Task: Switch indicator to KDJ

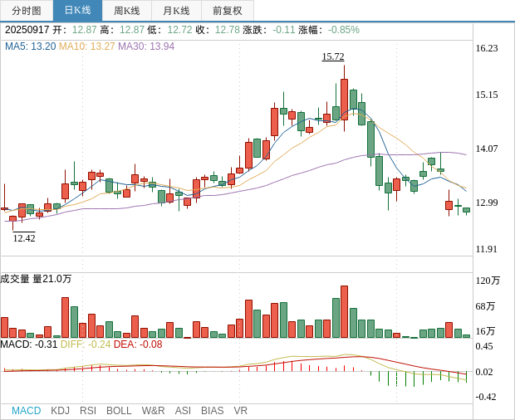Action: coord(60,411)
